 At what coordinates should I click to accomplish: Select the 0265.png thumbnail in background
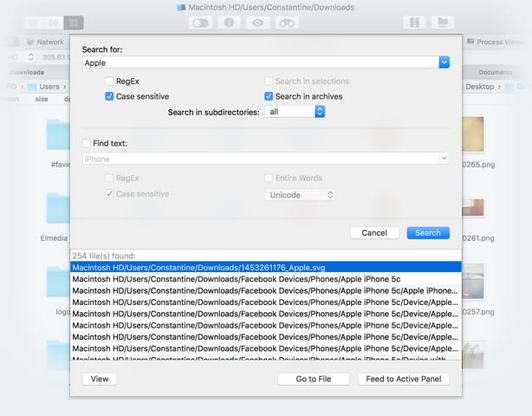[473, 135]
